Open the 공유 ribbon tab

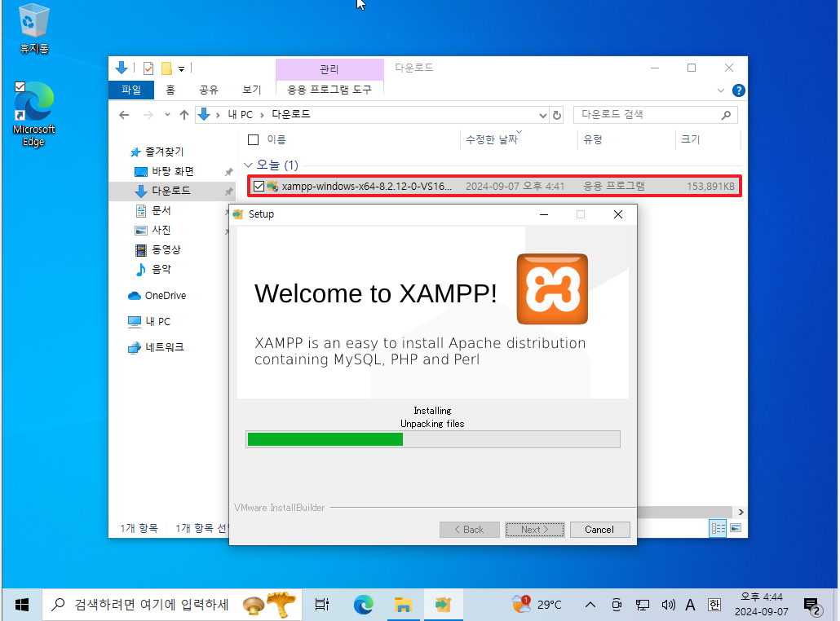coord(209,90)
